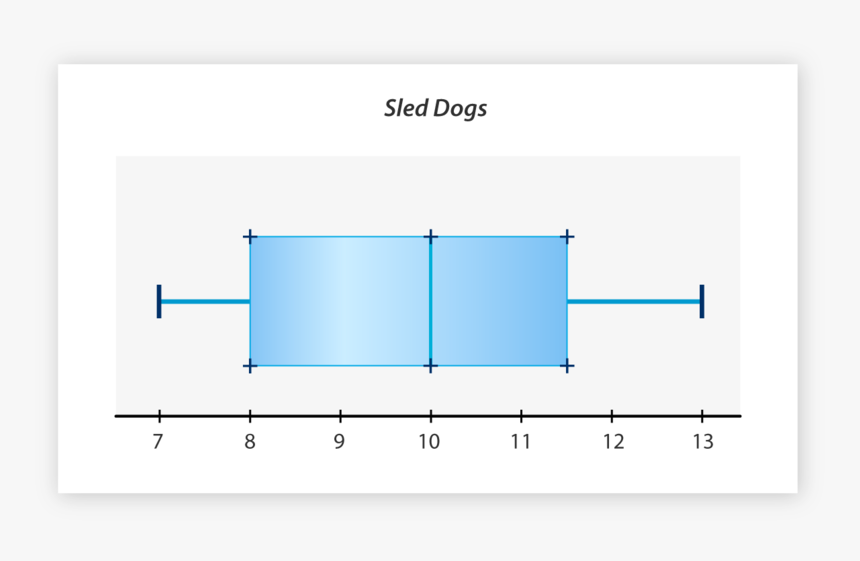The width and height of the screenshot is (860, 561).
Task: Click the box section right of the median
Action: pyautogui.click(x=498, y=301)
